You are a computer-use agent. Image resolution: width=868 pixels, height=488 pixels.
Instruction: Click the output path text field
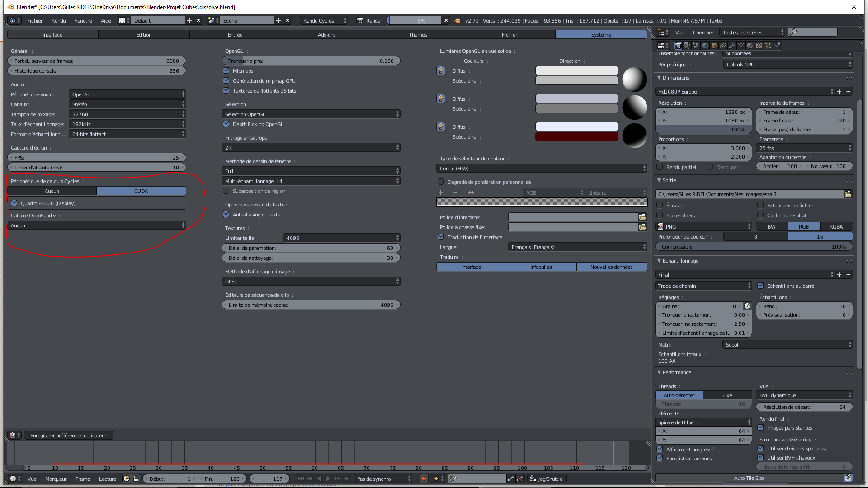tap(750, 194)
